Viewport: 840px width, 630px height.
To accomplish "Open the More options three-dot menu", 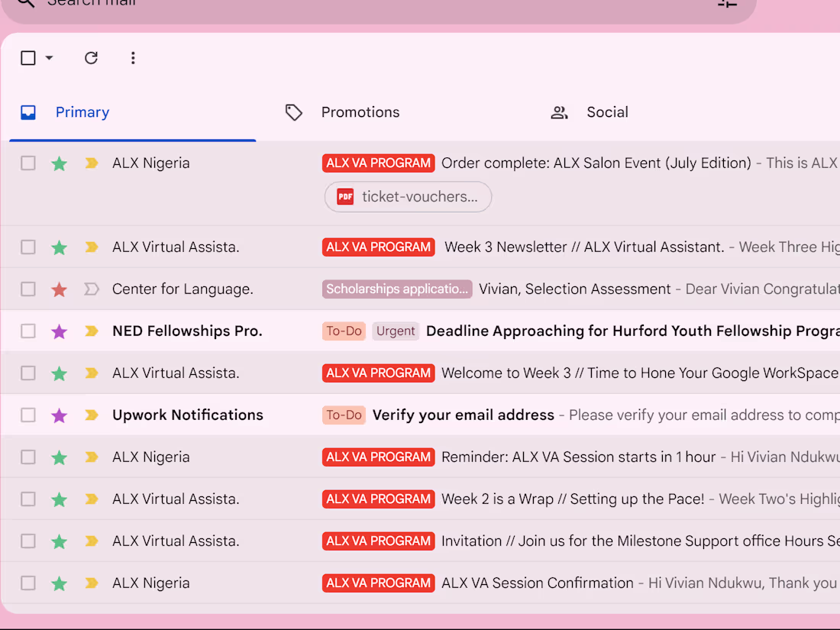I will pos(133,58).
